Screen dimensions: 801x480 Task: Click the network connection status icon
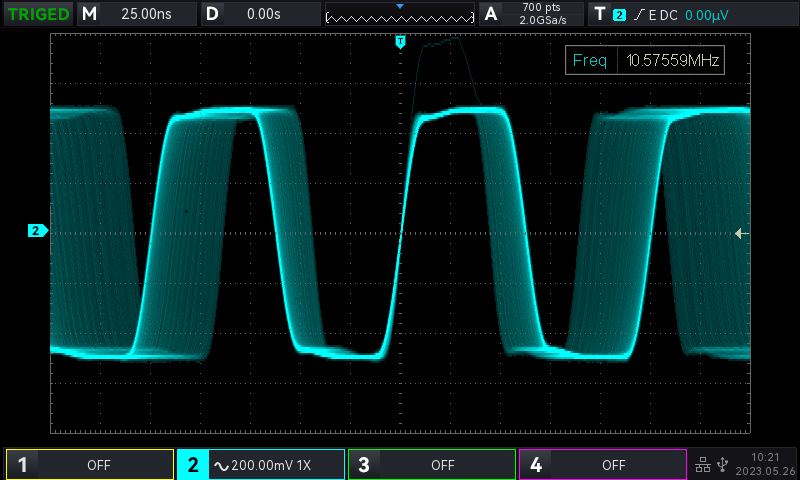click(702, 464)
